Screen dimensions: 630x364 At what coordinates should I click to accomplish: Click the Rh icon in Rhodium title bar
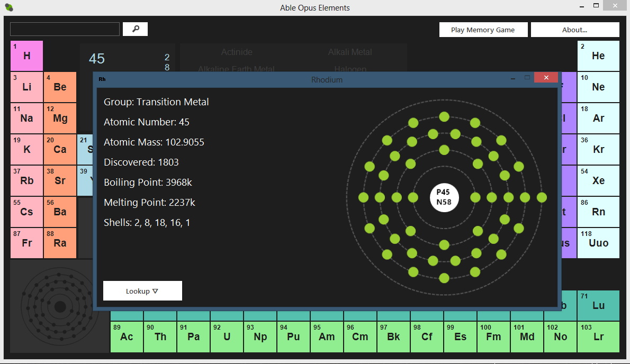pyautogui.click(x=102, y=79)
